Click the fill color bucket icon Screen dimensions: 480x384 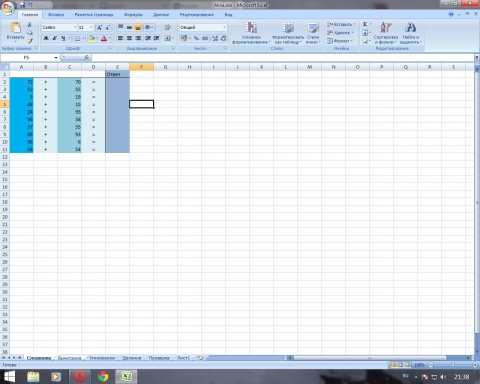tap(91, 38)
